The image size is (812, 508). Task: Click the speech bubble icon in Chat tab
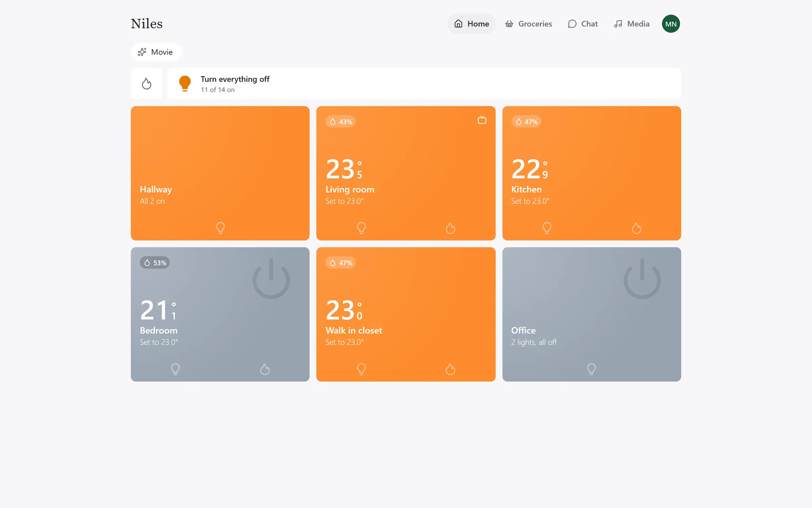(x=572, y=24)
